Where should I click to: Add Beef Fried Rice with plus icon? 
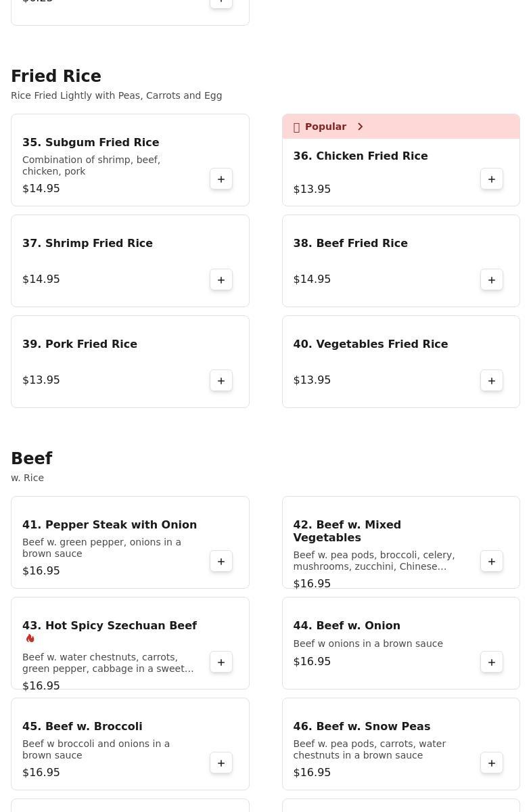coord(492,280)
